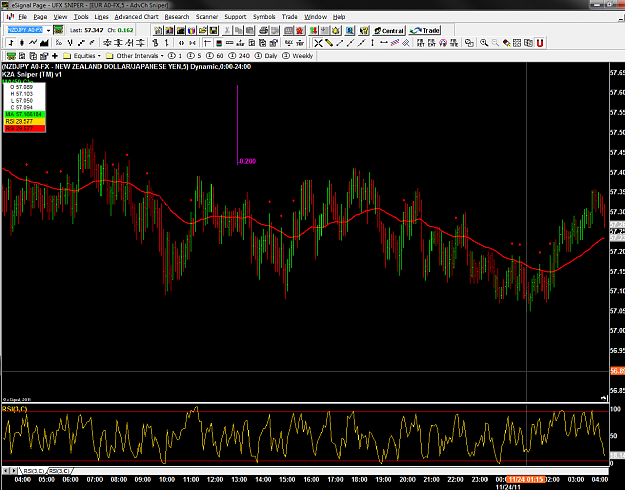Screen dimensions: 625x490
Task: Click the tab scroll right arrow
Action: 14,471
